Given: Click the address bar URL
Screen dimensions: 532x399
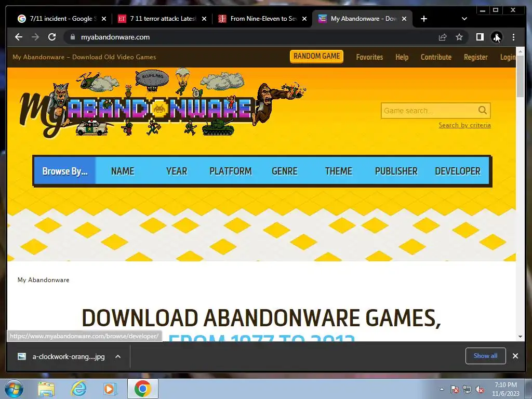Looking at the screenshot, I should pyautogui.click(x=115, y=37).
